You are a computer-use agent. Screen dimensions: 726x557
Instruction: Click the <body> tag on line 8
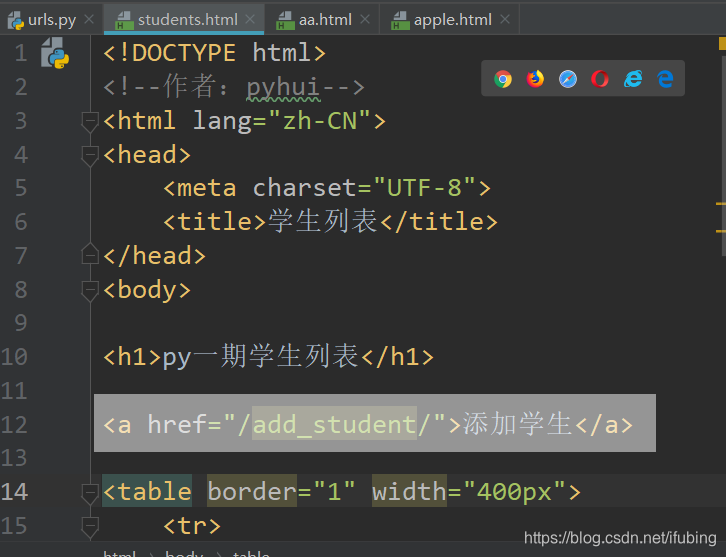pyautogui.click(x=147, y=290)
